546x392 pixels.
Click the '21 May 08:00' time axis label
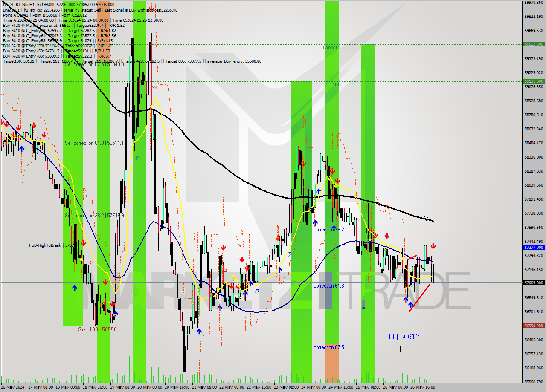point(205,387)
